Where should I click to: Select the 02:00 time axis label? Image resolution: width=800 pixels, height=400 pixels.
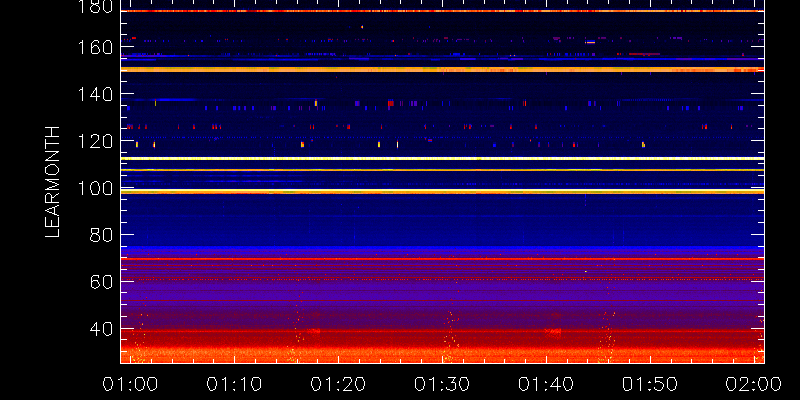754,384
